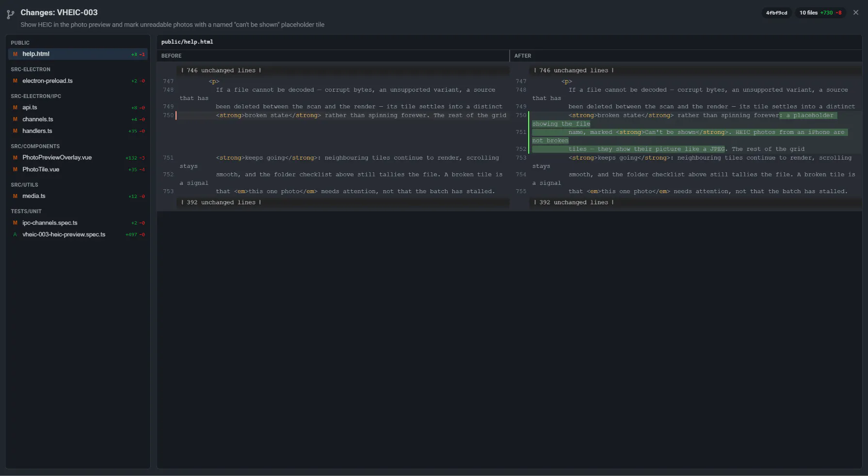Click line number 750 in the AFTER pane
Viewport: 868px width, 476px height.
coord(521,115)
